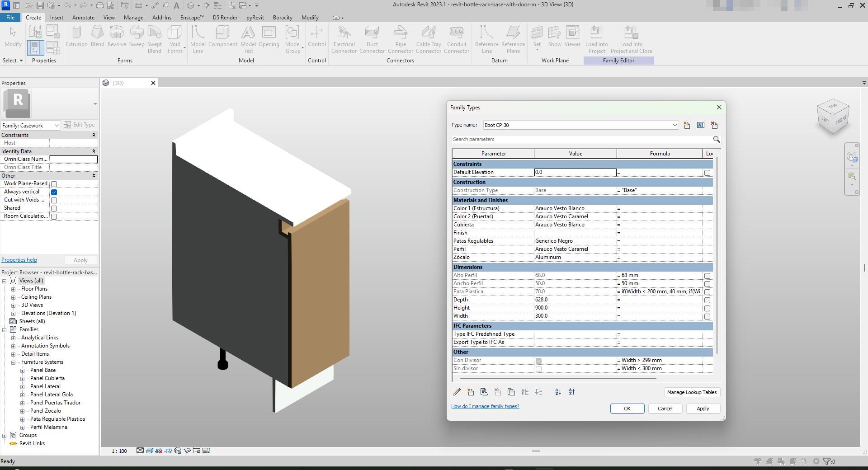Click Cancel in Family Types dialog
The height and width of the screenshot is (470, 868).
(665, 409)
